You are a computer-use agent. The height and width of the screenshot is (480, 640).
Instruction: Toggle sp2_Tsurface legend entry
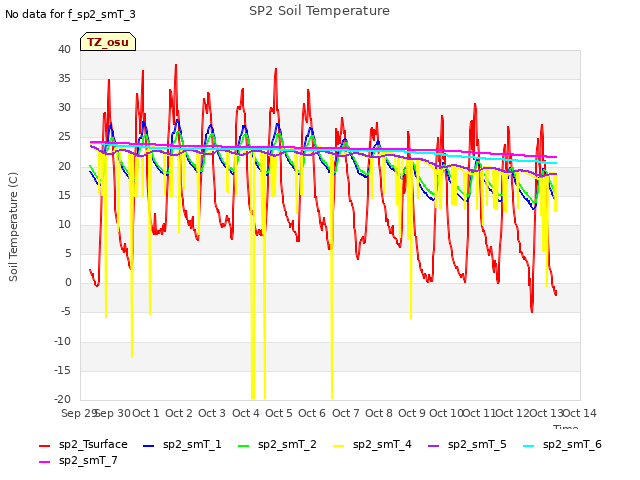[x=83, y=444]
